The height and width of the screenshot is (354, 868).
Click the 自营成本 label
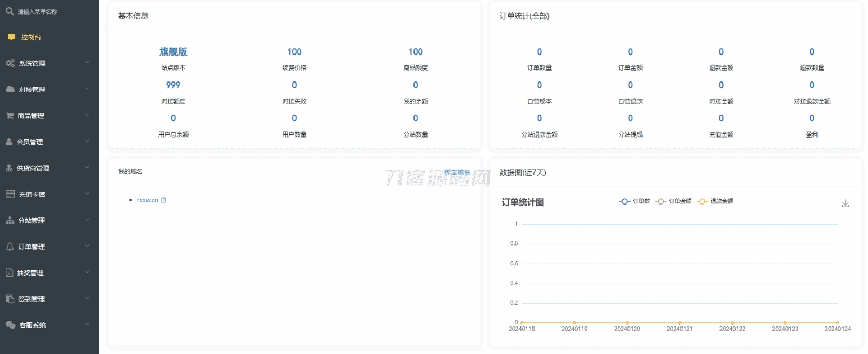click(539, 101)
